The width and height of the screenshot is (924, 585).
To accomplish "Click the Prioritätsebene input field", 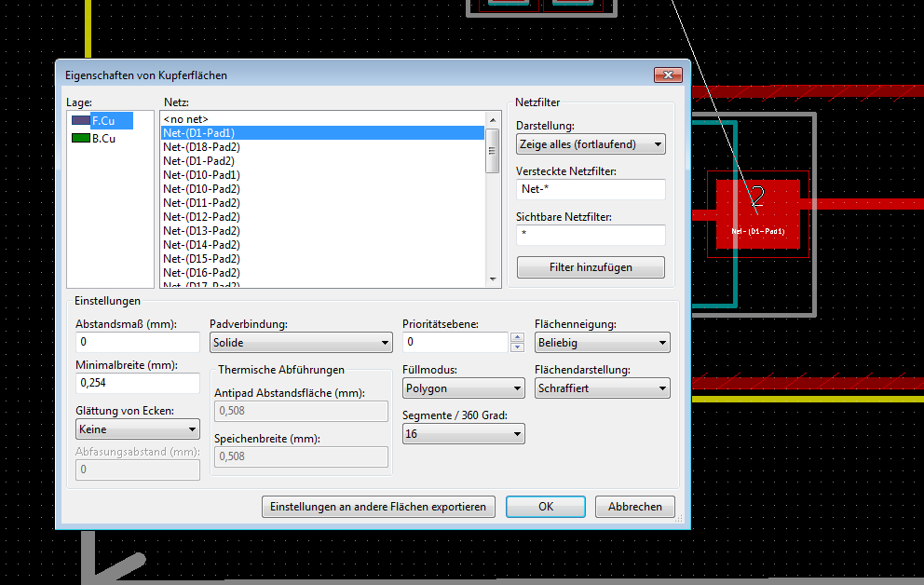I will (x=455, y=342).
